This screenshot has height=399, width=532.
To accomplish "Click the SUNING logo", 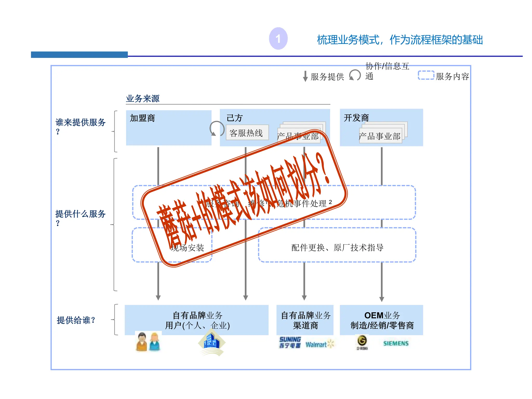I will click(x=290, y=342).
